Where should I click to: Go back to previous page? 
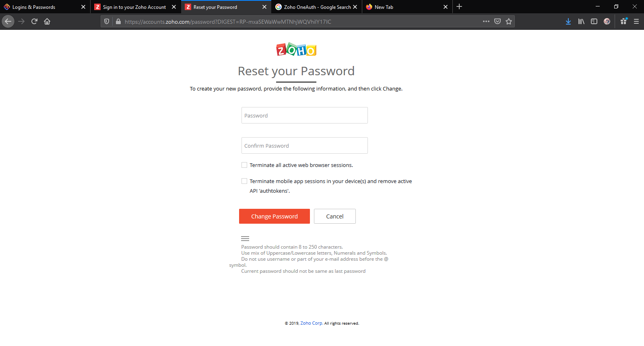point(8,21)
